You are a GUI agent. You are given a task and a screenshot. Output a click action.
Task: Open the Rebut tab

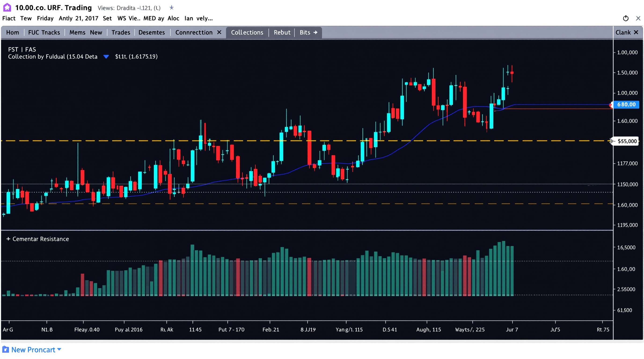coord(282,32)
